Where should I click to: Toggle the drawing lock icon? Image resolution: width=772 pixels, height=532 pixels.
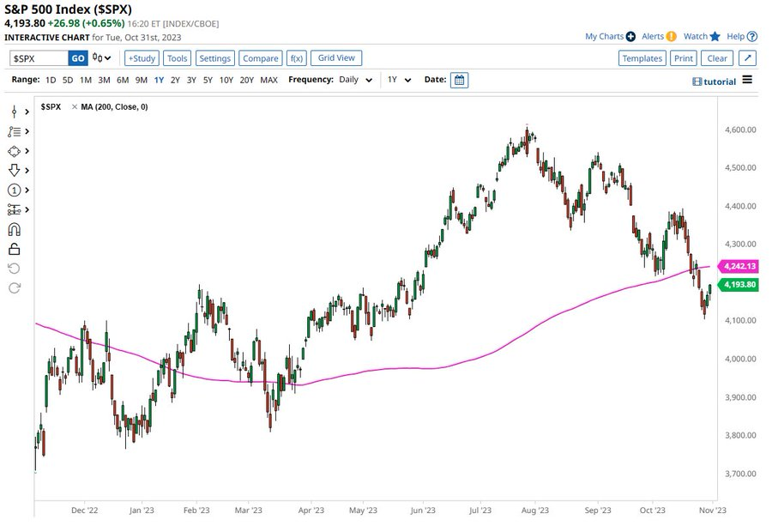(x=14, y=250)
